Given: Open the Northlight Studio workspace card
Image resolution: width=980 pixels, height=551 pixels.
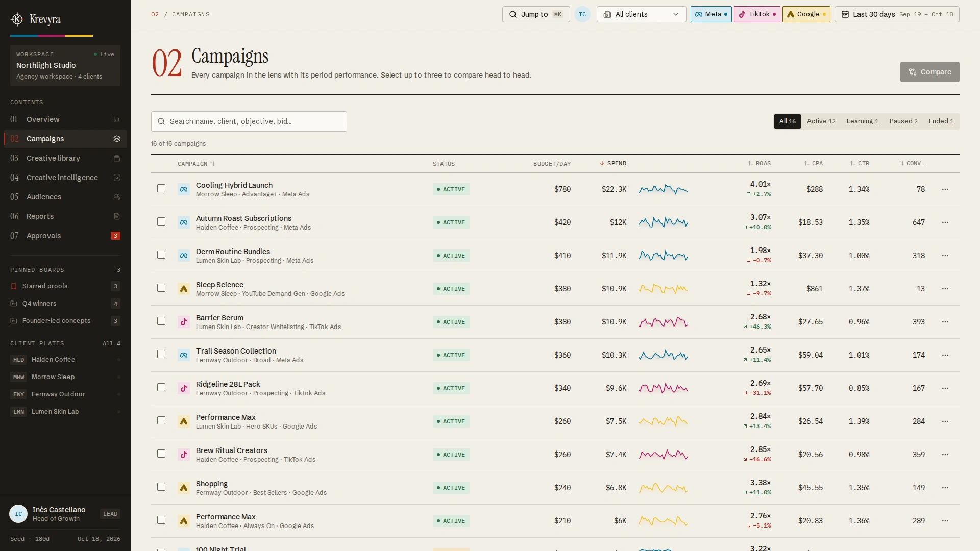Looking at the screenshot, I should pos(65,65).
